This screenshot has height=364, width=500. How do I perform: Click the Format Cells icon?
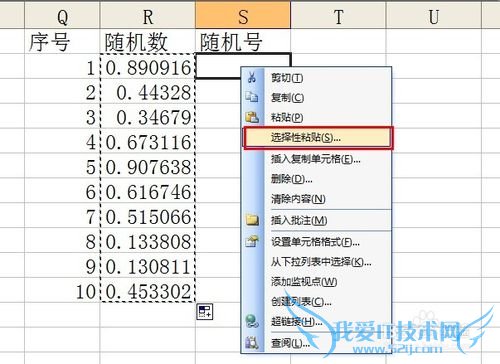coord(252,241)
